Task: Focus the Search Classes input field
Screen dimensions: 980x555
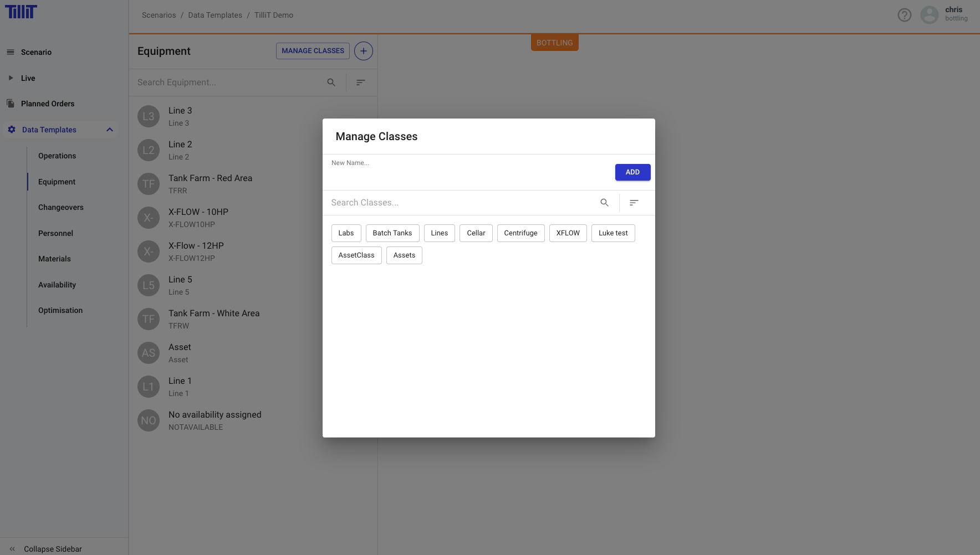Action: click(460, 203)
